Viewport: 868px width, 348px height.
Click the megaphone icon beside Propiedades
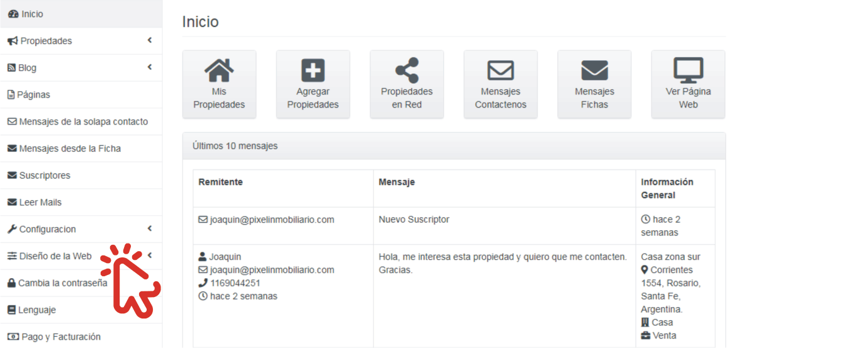pyautogui.click(x=13, y=41)
